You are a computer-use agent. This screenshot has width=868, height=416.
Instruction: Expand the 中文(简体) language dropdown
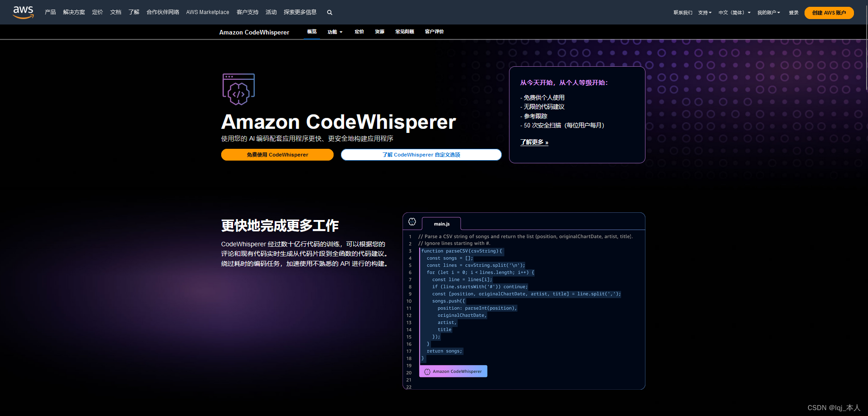[x=734, y=13]
